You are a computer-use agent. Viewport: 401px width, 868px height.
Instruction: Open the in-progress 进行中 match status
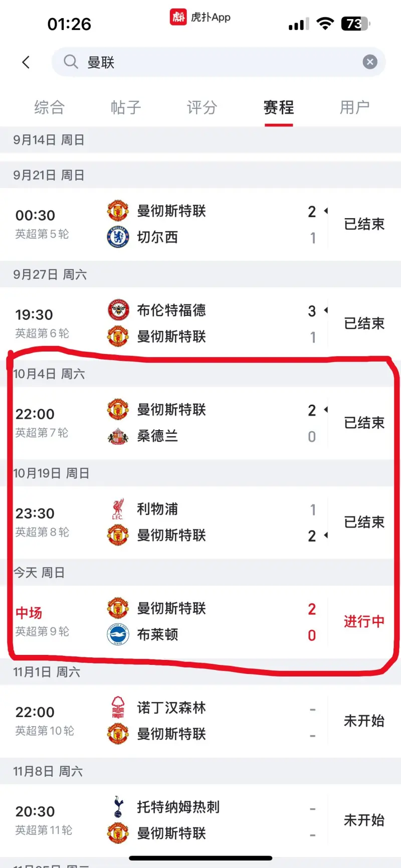[364, 622]
